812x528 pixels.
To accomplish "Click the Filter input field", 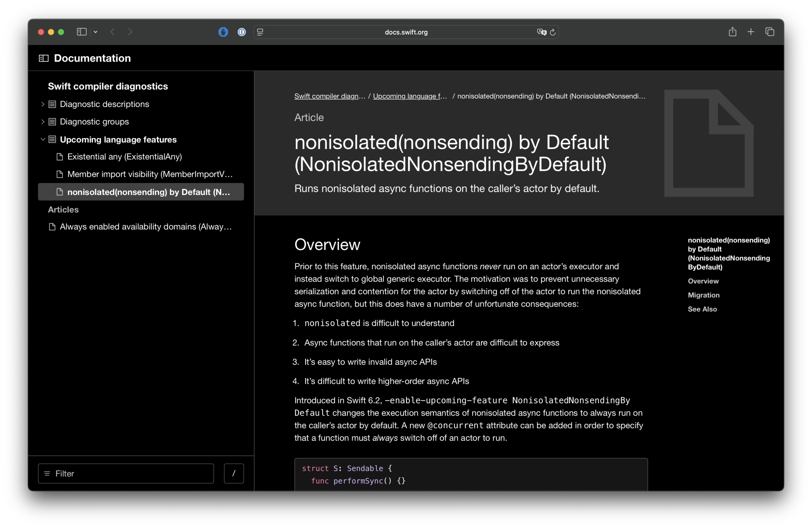I will pyautogui.click(x=126, y=473).
